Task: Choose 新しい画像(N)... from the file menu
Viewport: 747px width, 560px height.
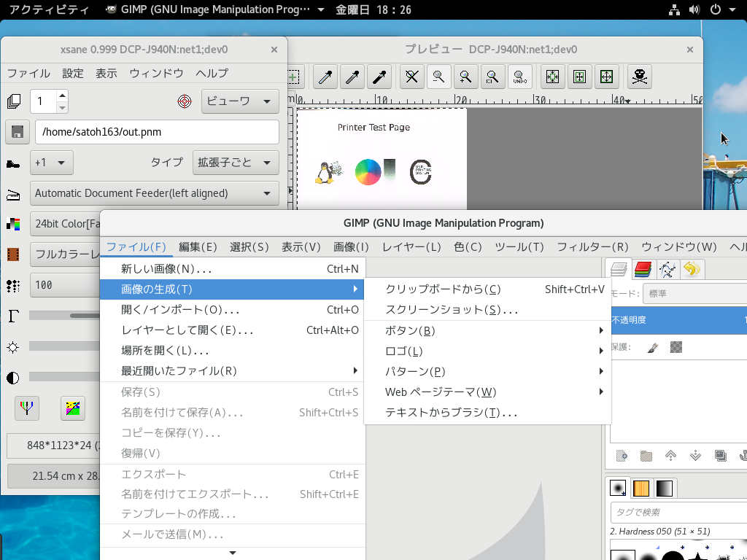Action: click(x=231, y=269)
